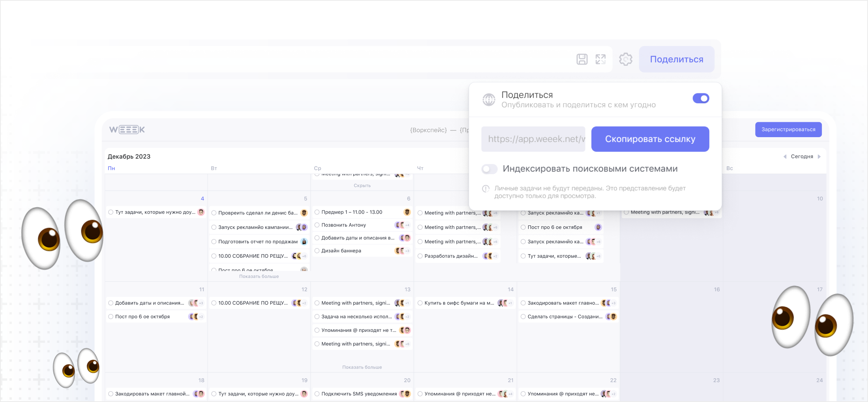
Task: Go to next period arrow
Action: point(819,156)
